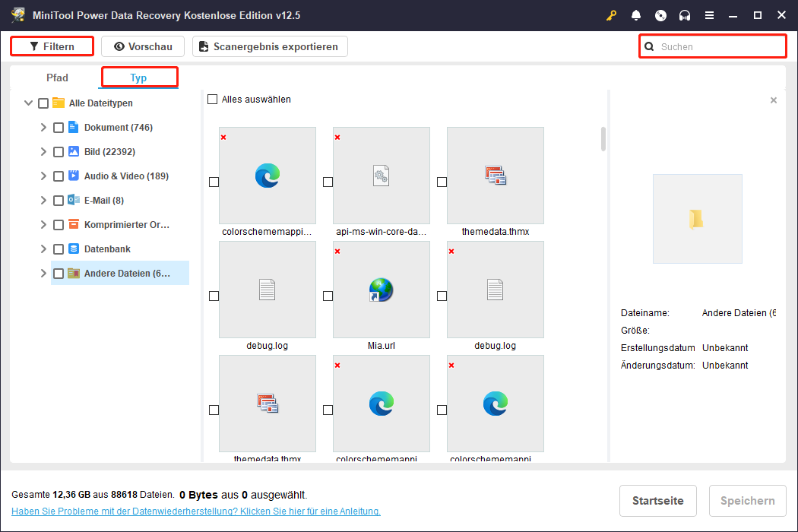
Task: Open the headphones support icon
Action: click(685, 15)
